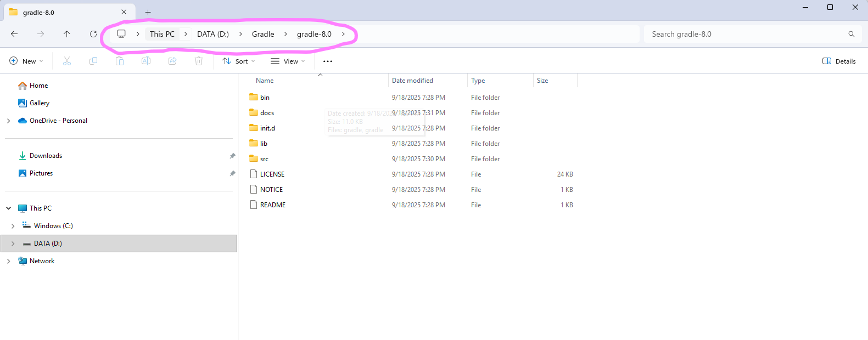Image resolution: width=868 pixels, height=340 pixels.
Task: Open the View dropdown menu
Action: tap(288, 61)
